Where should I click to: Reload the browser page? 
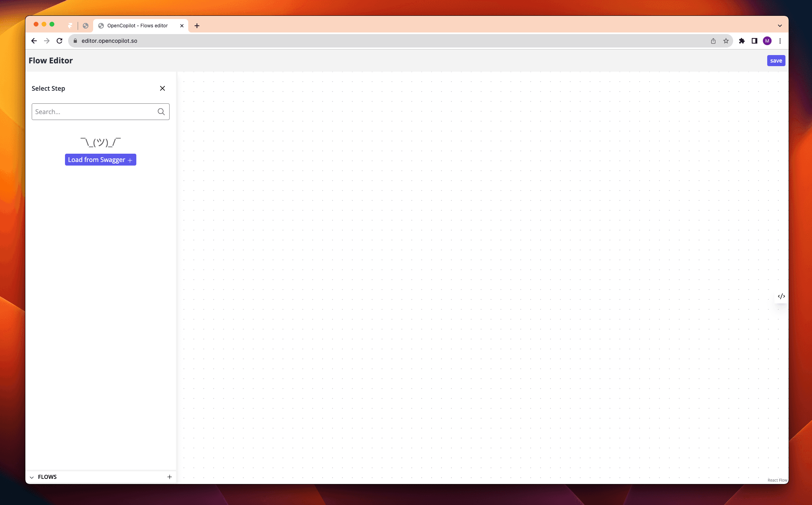59,41
